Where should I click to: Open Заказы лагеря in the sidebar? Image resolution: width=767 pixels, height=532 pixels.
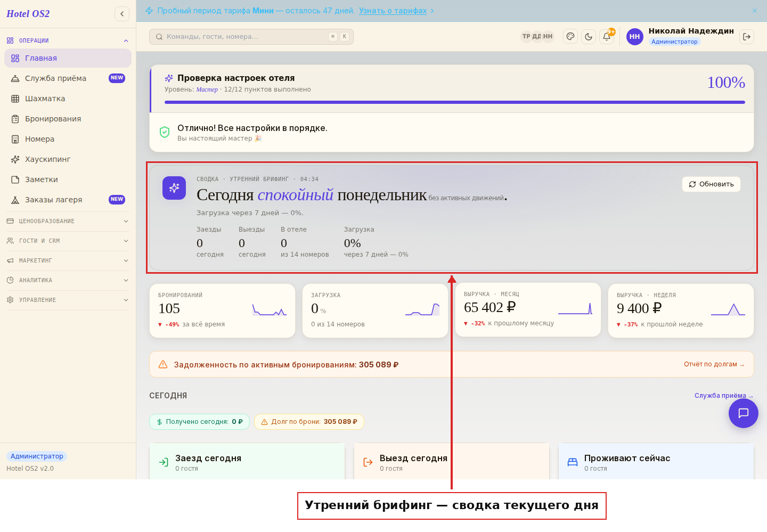pos(68,200)
